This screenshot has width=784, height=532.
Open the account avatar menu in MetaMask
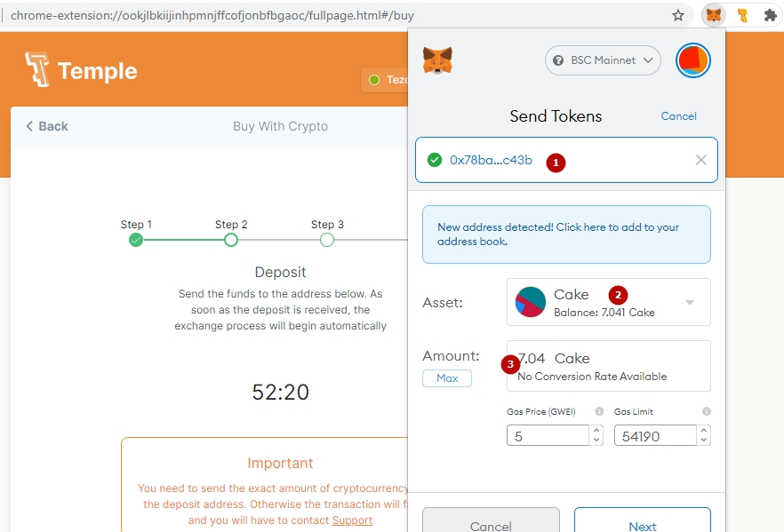click(692, 60)
